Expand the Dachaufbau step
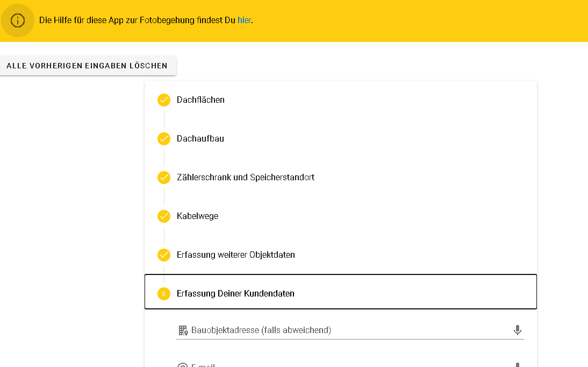Screen dimensions: 588x367 tap(200, 139)
